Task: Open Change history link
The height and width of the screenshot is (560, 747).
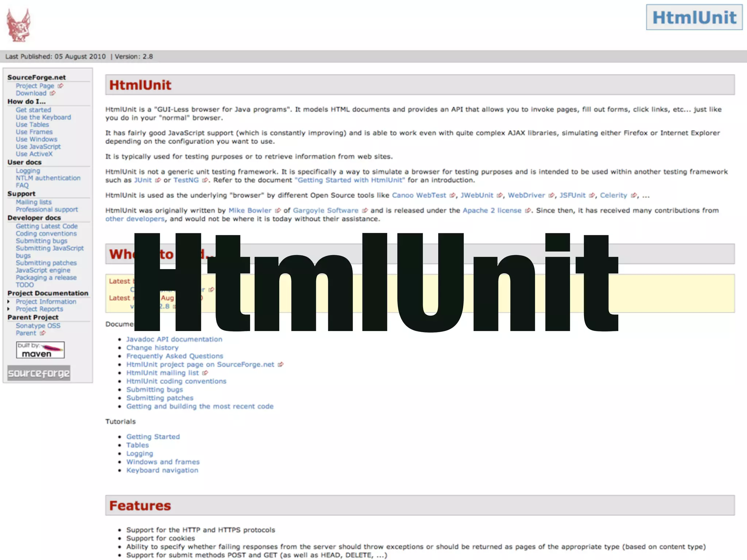Action: click(152, 348)
